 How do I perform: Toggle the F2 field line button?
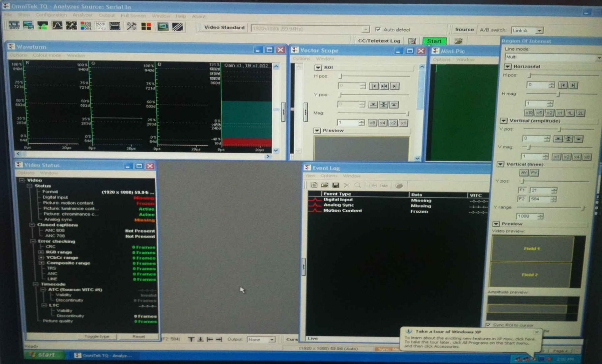pyautogui.click(x=521, y=199)
